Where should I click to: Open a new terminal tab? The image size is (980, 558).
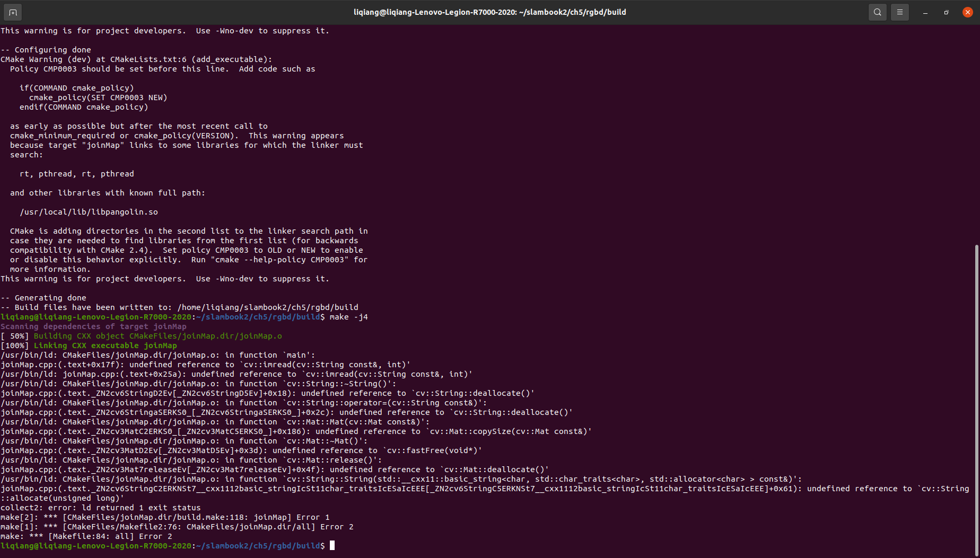pyautogui.click(x=12, y=12)
